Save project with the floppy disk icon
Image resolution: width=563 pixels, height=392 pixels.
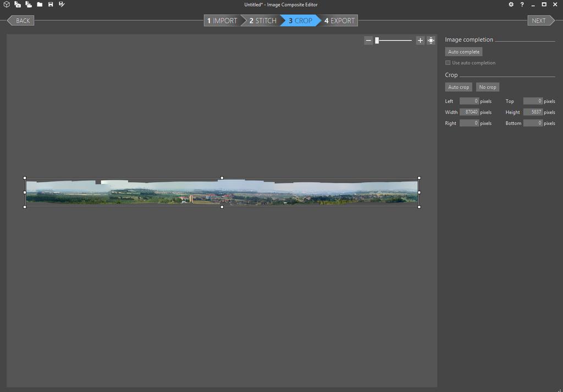coord(51,4)
